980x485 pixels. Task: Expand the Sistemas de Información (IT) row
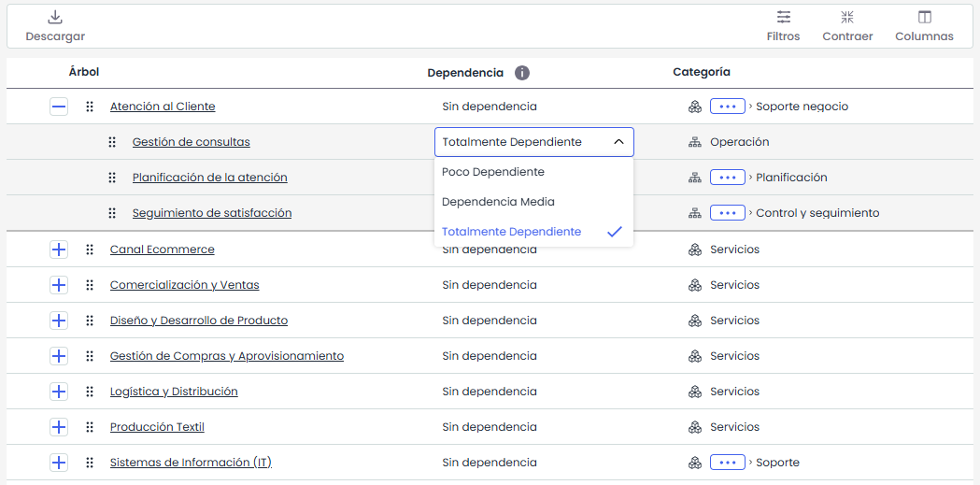pos(59,463)
